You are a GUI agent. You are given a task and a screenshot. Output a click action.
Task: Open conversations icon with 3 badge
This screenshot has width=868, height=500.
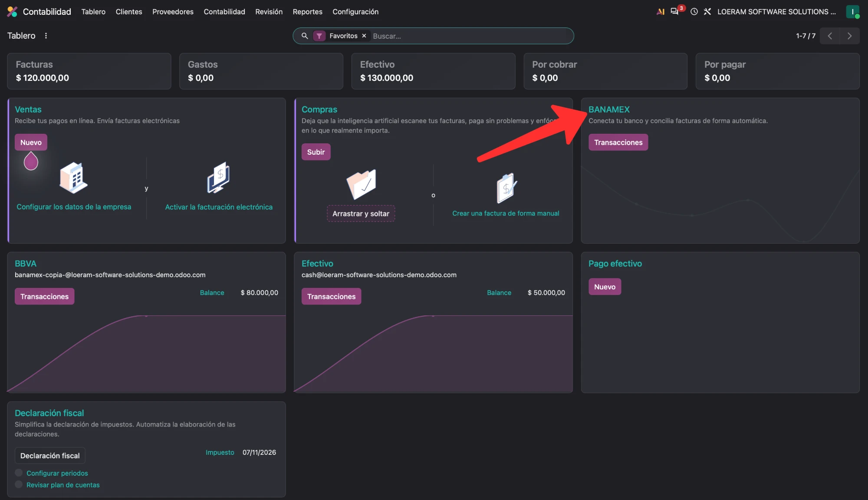[675, 12]
